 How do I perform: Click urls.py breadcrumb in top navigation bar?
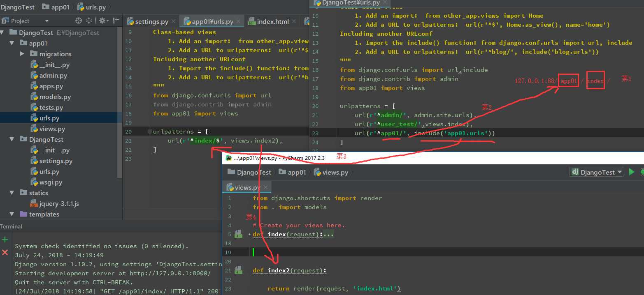[x=91, y=7]
